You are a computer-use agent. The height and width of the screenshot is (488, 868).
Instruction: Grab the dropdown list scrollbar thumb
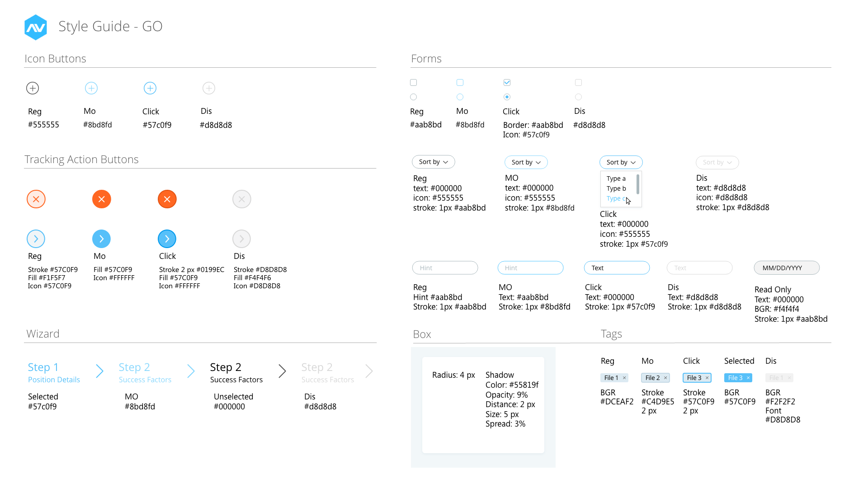637,184
